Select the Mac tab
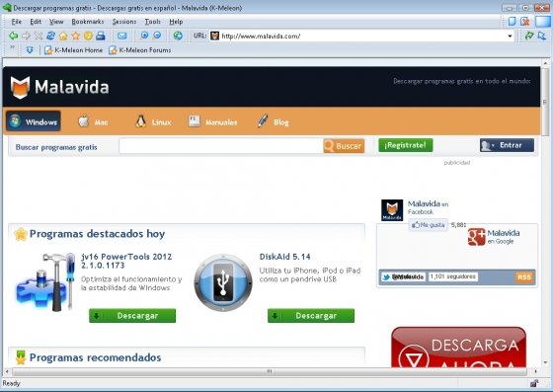This screenshot has height=392, width=553. point(93,122)
